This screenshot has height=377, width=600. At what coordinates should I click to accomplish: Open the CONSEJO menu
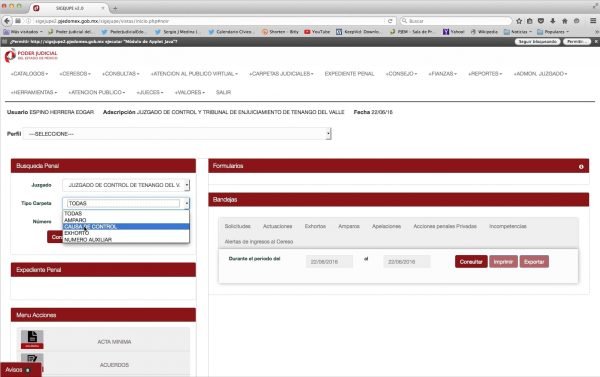pyautogui.click(x=401, y=73)
